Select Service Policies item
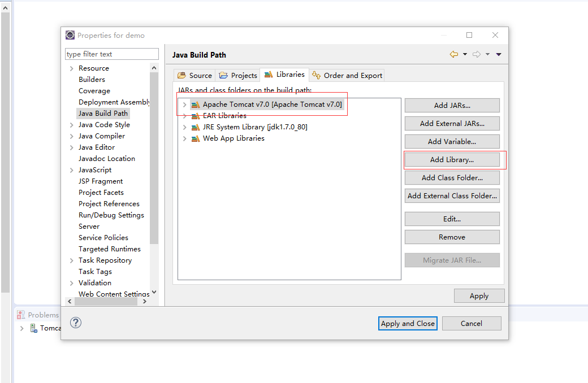Screen dimensions: 588x383 [103, 238]
